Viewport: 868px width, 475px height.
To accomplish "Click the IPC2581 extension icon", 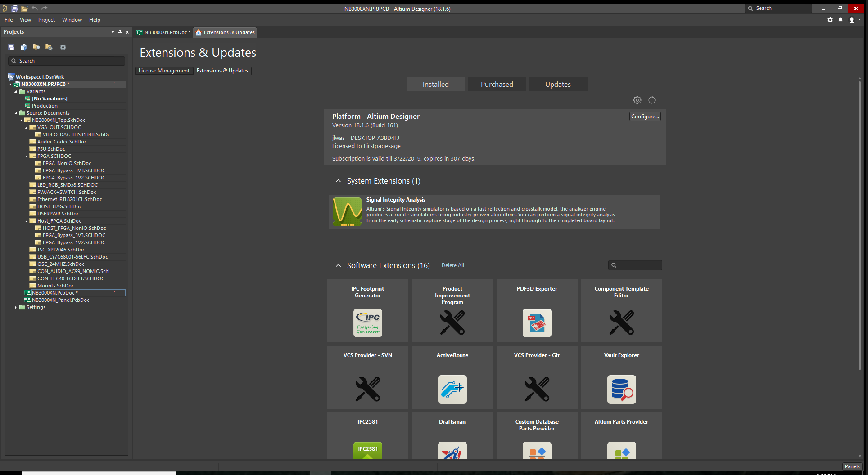I will coord(368,450).
